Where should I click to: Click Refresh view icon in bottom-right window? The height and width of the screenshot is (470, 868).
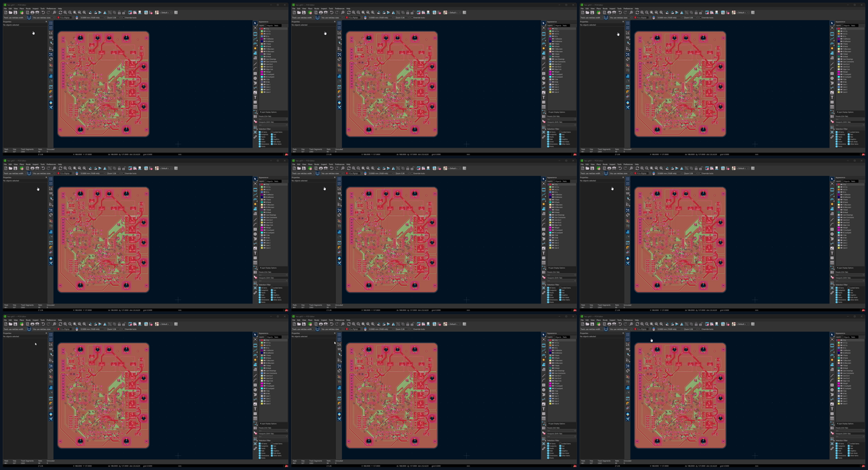click(x=637, y=324)
